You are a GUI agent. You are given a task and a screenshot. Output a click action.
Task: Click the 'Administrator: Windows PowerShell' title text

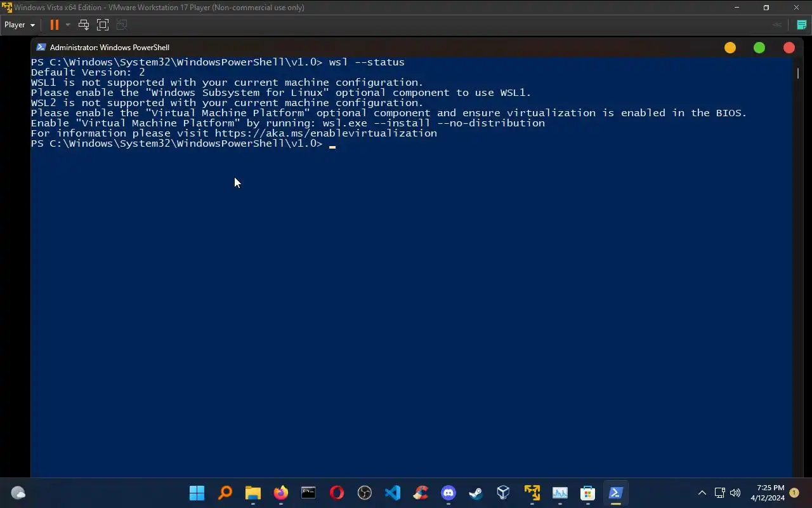click(110, 48)
